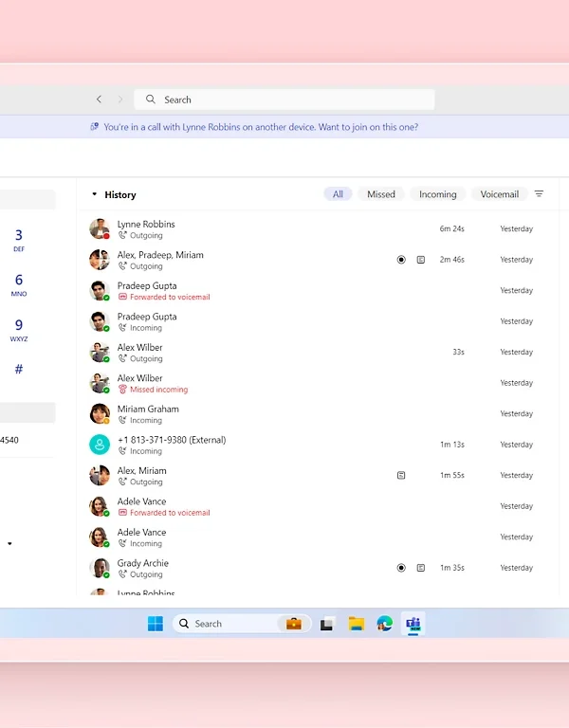Screen dimensions: 569x728
Task: Select the Missed filter tab
Action: [x=381, y=194]
